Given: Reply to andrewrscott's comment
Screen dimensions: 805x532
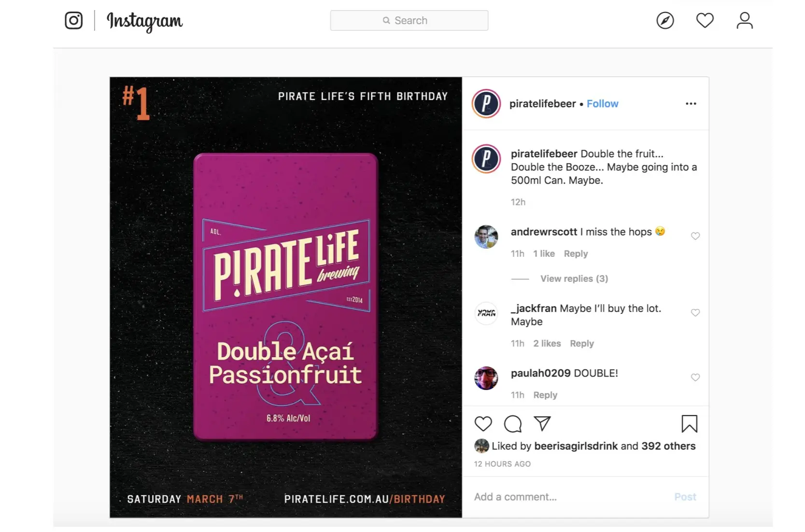Looking at the screenshot, I should (x=576, y=253).
